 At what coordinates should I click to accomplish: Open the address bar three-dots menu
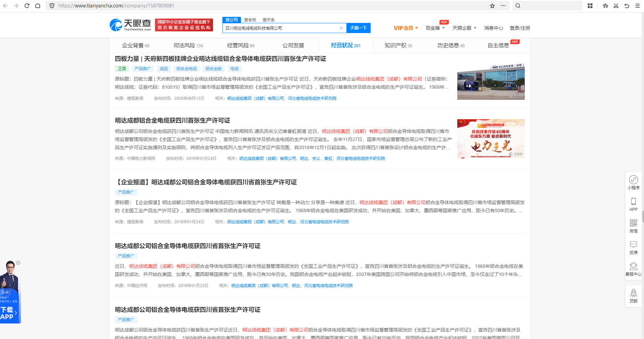pyautogui.click(x=503, y=6)
